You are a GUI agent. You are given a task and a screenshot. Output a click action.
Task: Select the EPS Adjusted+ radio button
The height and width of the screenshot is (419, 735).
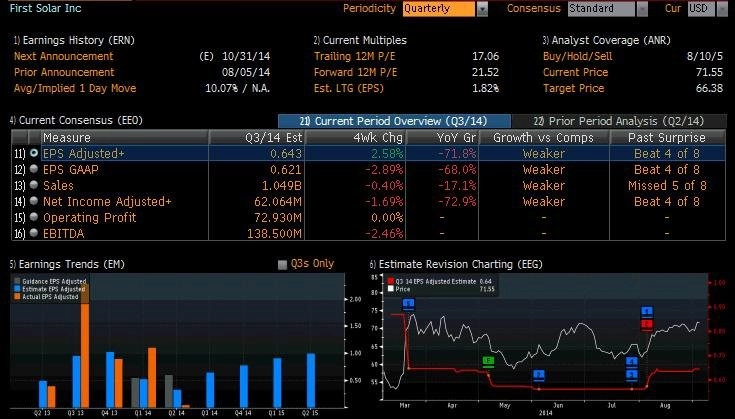pos(34,153)
